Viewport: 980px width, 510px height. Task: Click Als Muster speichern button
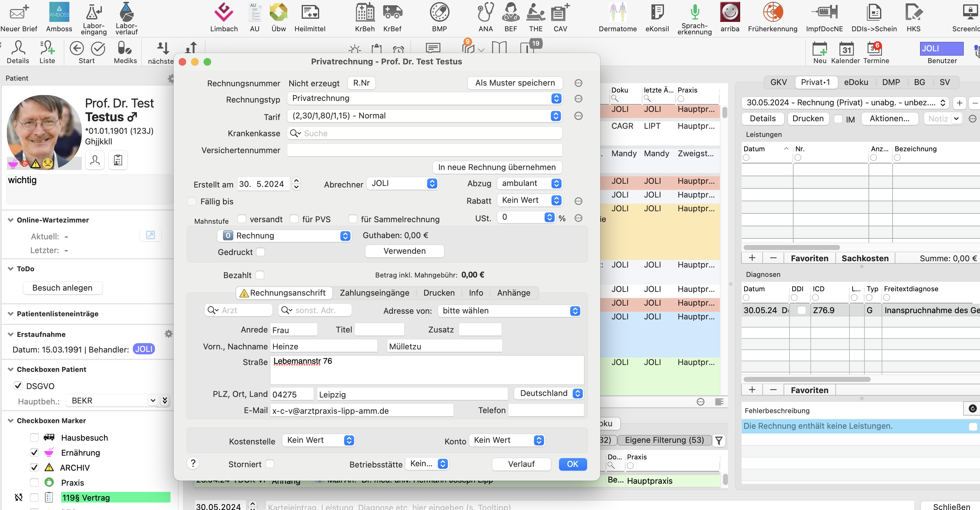tap(515, 83)
